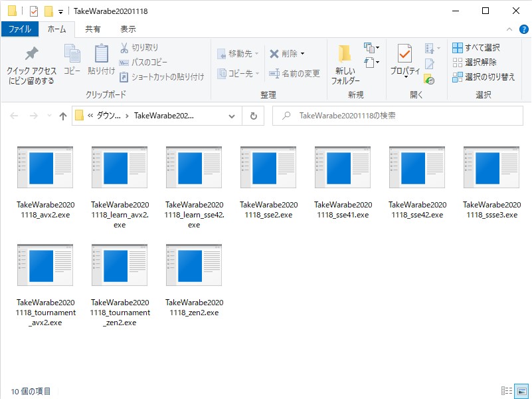The width and height of the screenshot is (532, 399).
Task: Open Recent Locations dropdown arrow
Action: 50,116
